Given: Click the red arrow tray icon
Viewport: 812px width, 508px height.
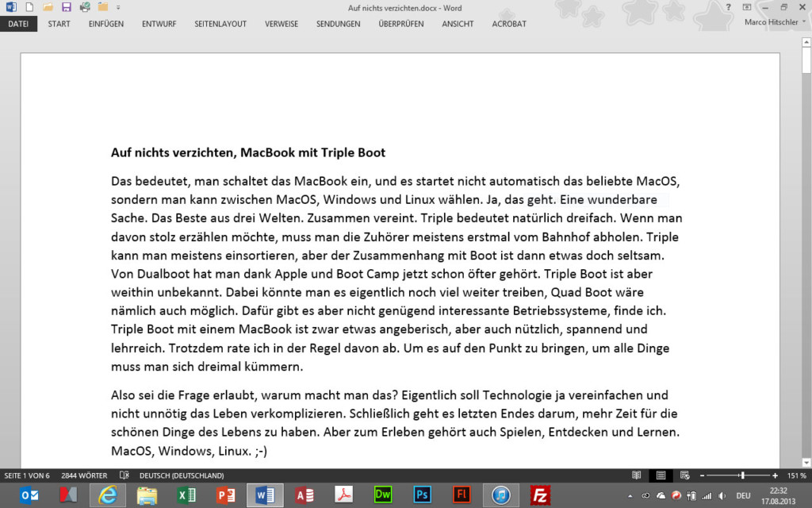Looking at the screenshot, I should pos(676,495).
